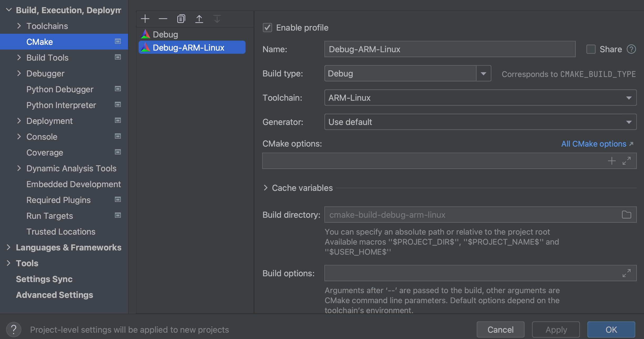Click the add profile plus icon
644x339 pixels.
tap(145, 19)
